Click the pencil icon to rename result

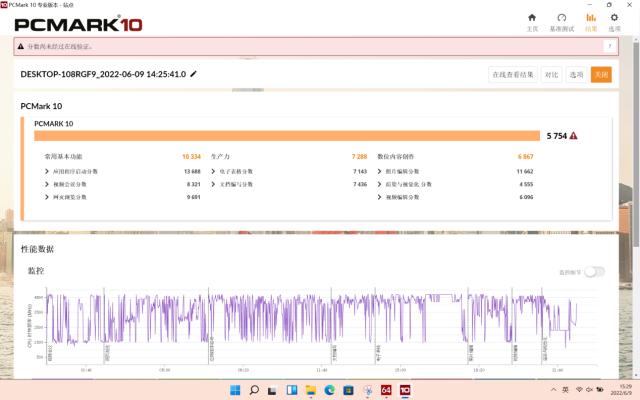[193, 74]
